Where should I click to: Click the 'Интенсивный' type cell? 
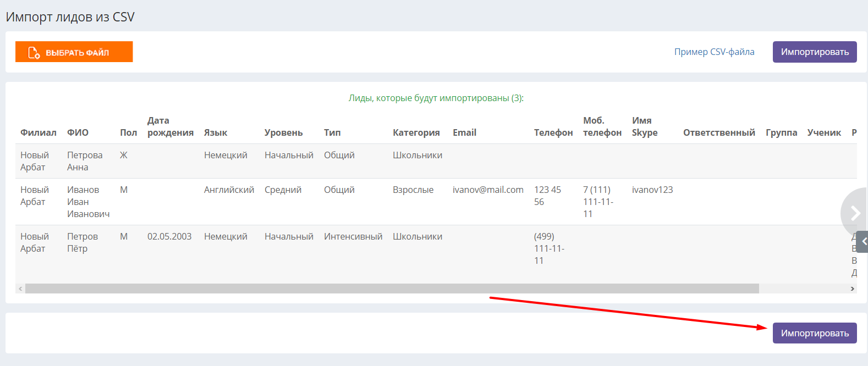point(353,236)
